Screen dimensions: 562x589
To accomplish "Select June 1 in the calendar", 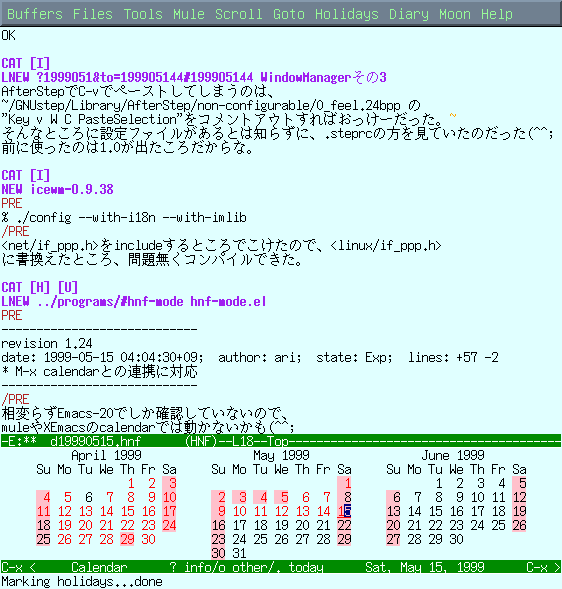I will click(x=439, y=483).
